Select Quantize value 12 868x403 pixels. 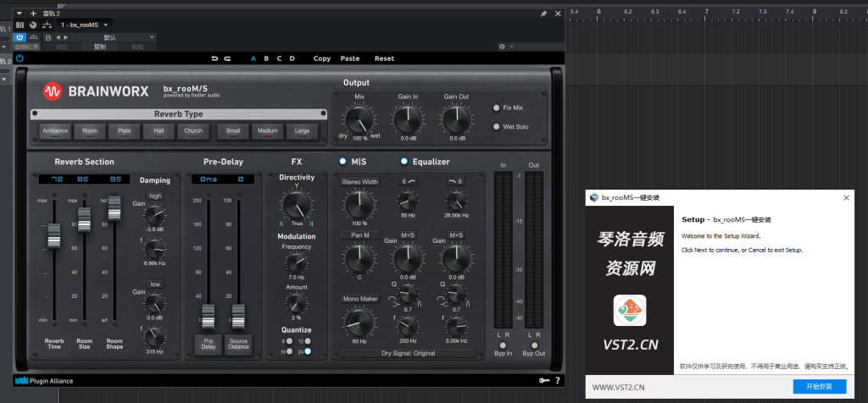click(307, 342)
